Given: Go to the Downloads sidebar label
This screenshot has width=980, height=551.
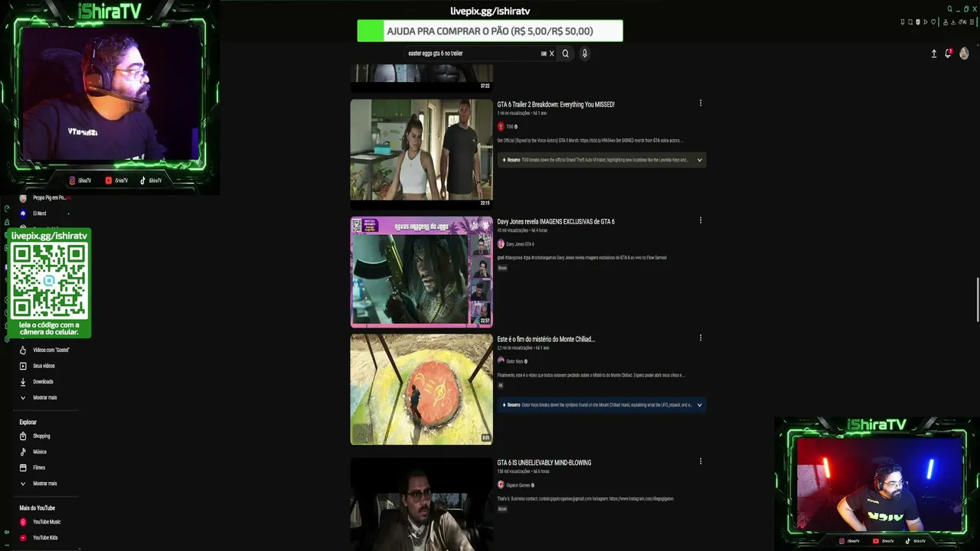Looking at the screenshot, I should 43,382.
